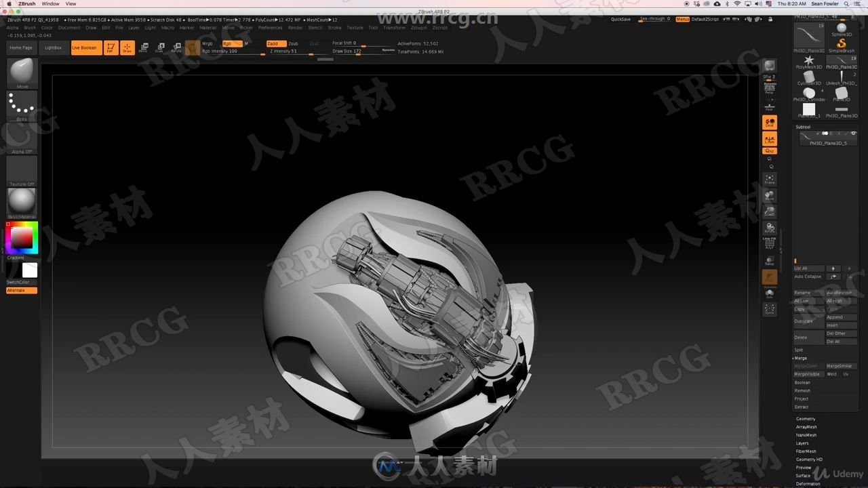The height and width of the screenshot is (488, 868).
Task: Pick a color in the color picker square
Action: click(22, 237)
